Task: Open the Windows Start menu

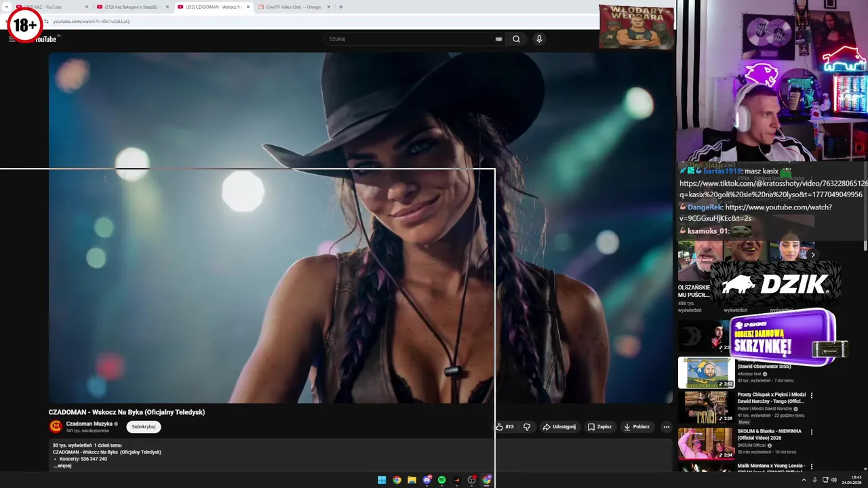Action: pyautogui.click(x=382, y=480)
